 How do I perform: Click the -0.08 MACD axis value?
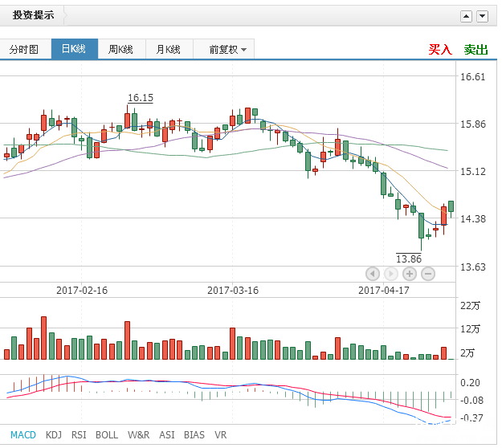471,401
